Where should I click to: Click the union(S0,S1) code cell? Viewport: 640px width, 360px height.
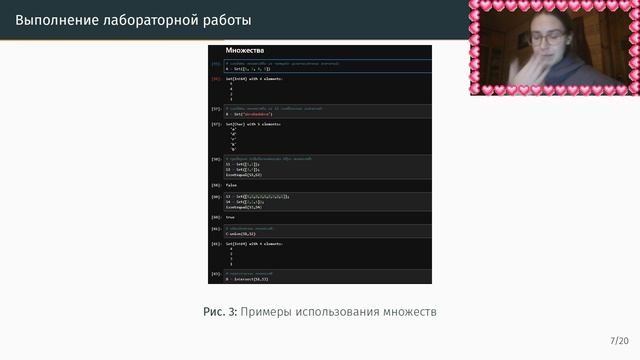(x=328, y=231)
